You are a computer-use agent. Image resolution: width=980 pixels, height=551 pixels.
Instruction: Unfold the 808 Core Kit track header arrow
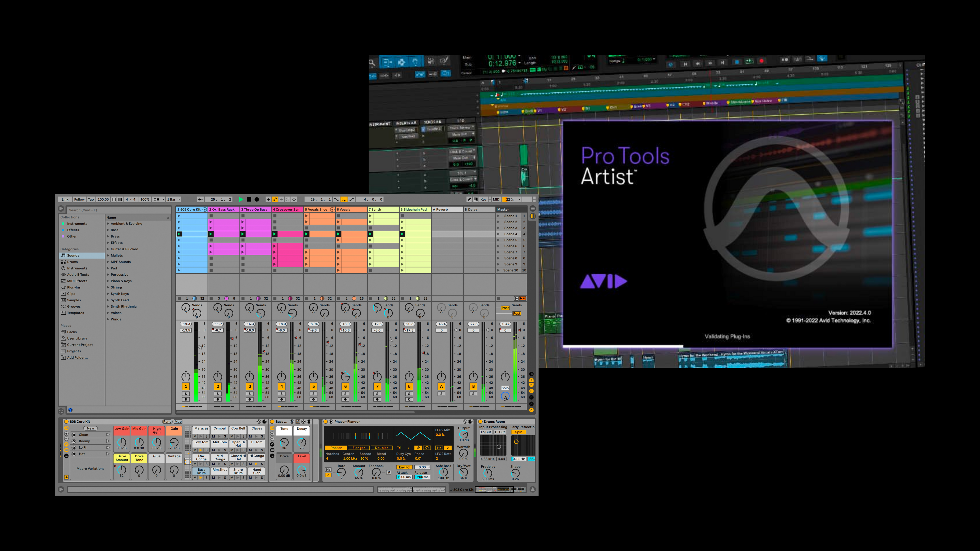click(205, 210)
